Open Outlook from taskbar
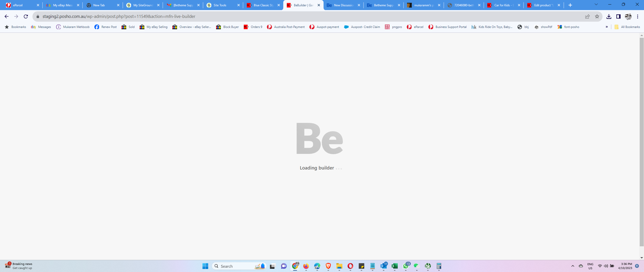Screen dimensions: 644x272 (x=384, y=266)
